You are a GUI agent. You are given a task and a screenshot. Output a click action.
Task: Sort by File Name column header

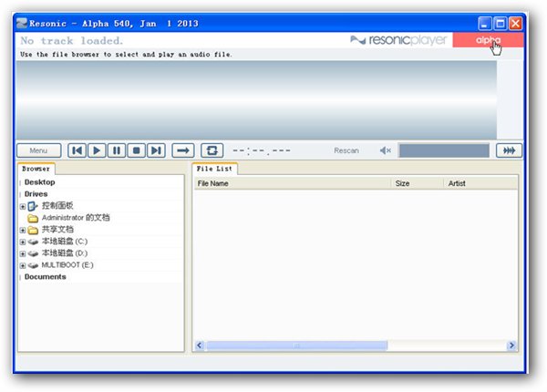(293, 183)
